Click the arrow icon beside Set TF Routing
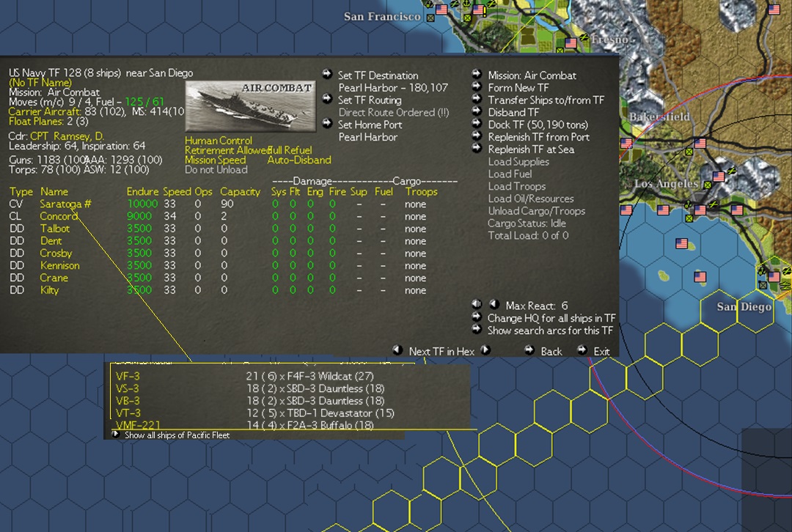The height and width of the screenshot is (532, 792). (x=327, y=99)
